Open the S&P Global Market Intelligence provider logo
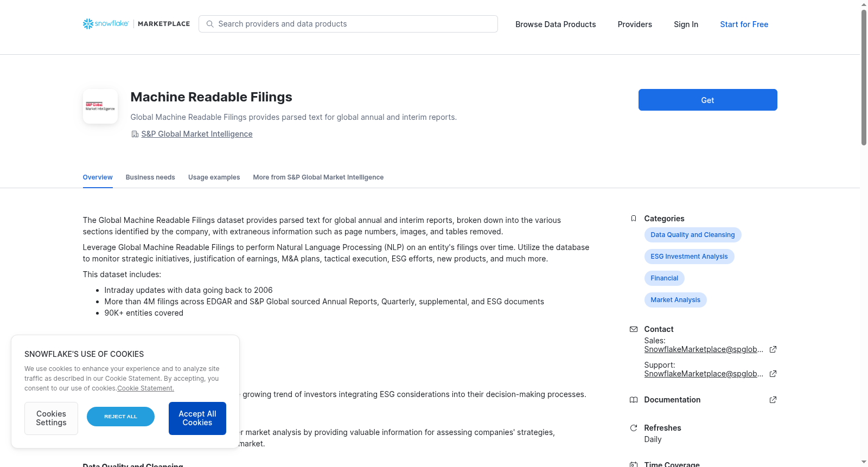 (x=100, y=106)
